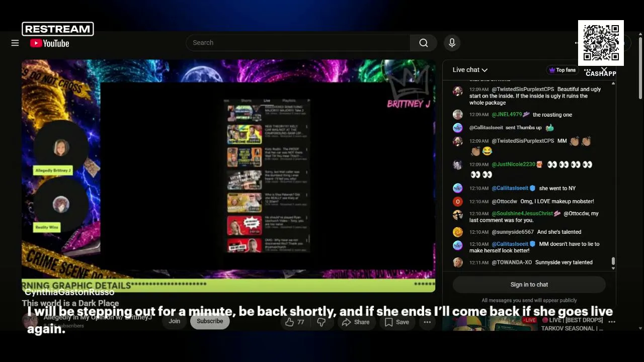Dislike the video using thumbs down
Screen dimensions: 644x362
[321, 322]
